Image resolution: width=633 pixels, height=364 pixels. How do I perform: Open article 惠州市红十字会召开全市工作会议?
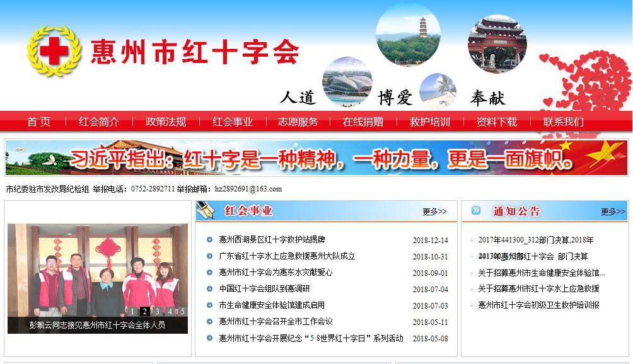pos(276,322)
